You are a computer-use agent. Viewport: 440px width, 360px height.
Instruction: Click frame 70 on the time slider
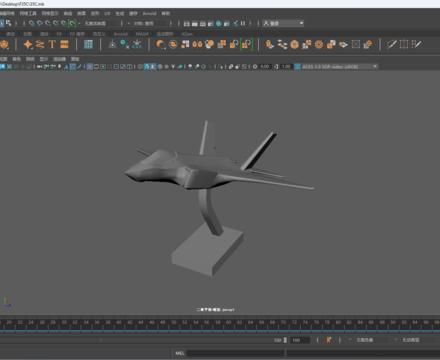click(x=283, y=323)
